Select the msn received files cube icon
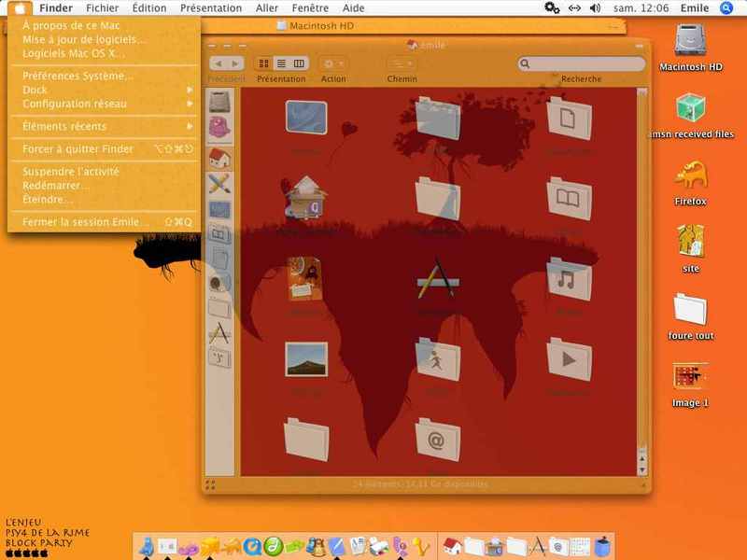Image resolution: width=747 pixels, height=560 pixels. [690, 107]
